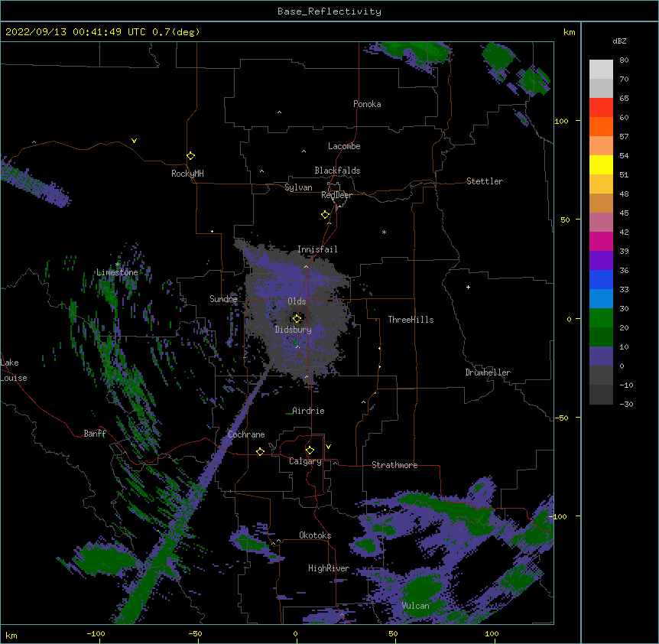Click the Okotoks town label
The height and width of the screenshot is (644, 659).
point(315,535)
